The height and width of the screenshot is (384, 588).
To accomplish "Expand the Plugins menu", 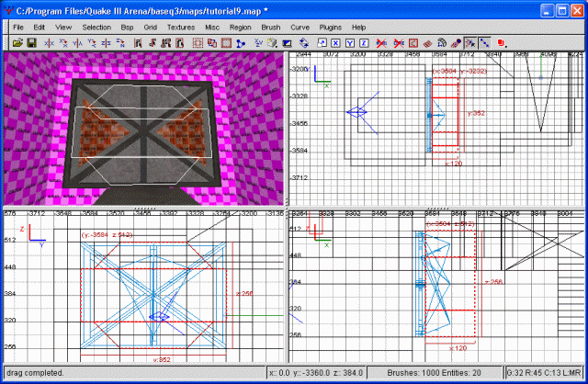I will [331, 28].
